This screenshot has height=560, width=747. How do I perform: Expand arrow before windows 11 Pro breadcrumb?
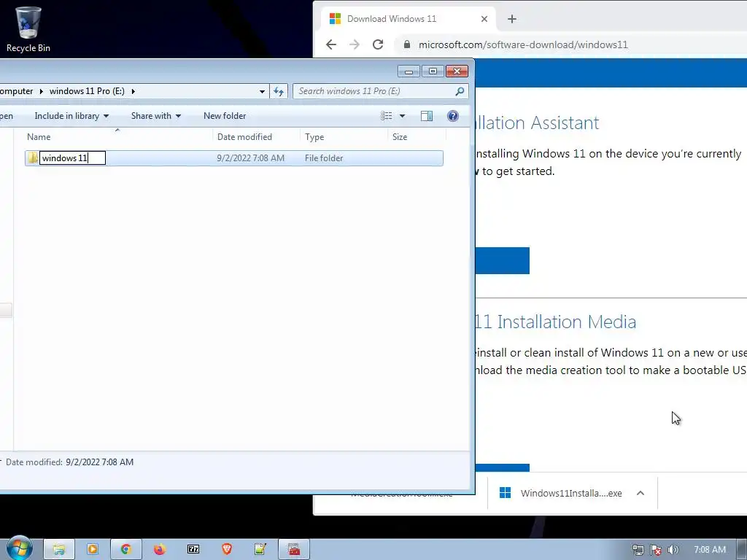[41, 91]
